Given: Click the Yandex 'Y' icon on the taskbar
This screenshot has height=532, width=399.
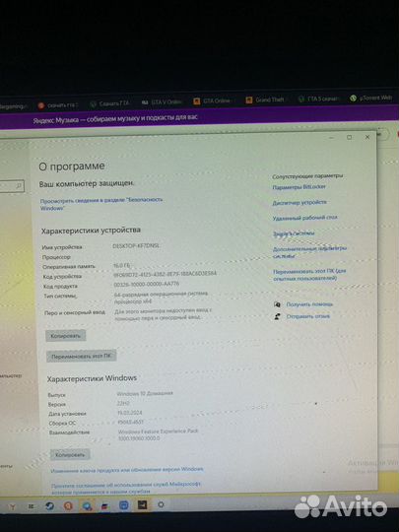Looking at the screenshot, I should tap(12, 507).
